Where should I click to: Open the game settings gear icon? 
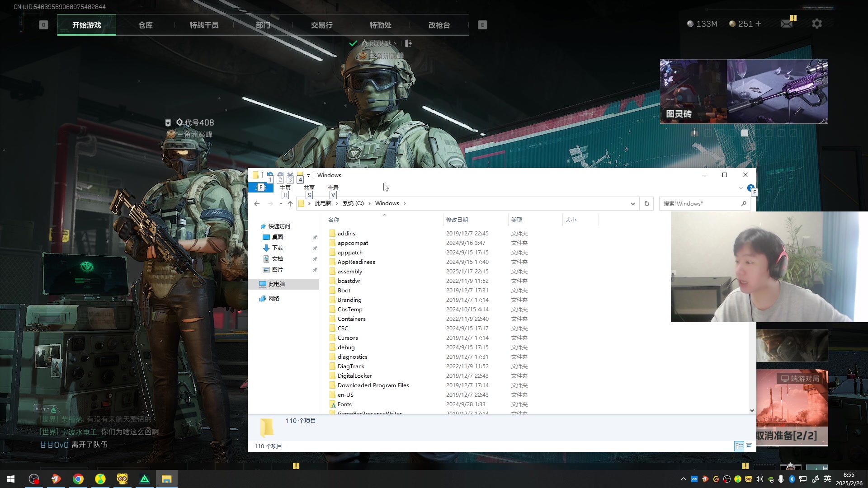(x=817, y=23)
